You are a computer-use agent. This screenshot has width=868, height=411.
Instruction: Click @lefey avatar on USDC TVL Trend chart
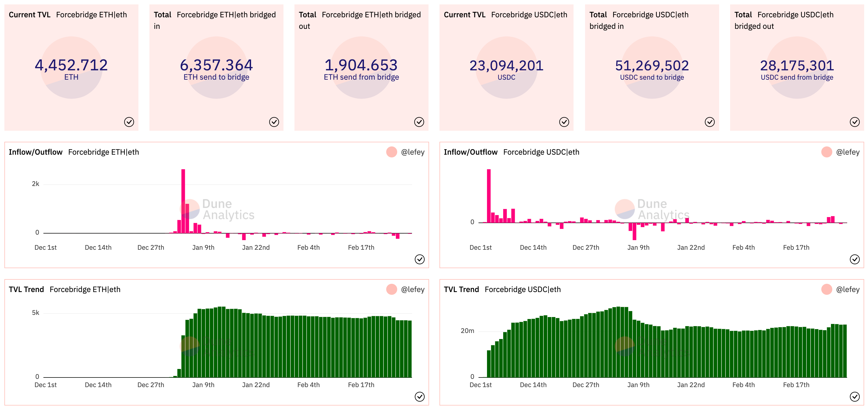point(827,289)
